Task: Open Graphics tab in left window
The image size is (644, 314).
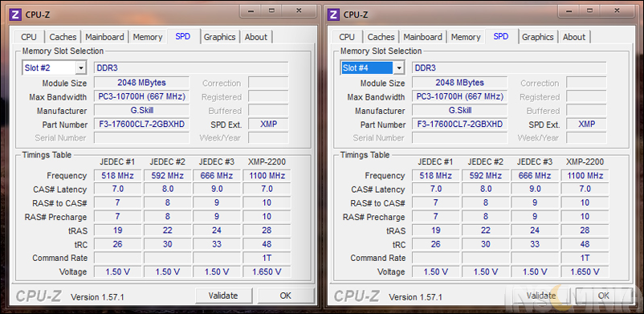Action: coord(220,37)
